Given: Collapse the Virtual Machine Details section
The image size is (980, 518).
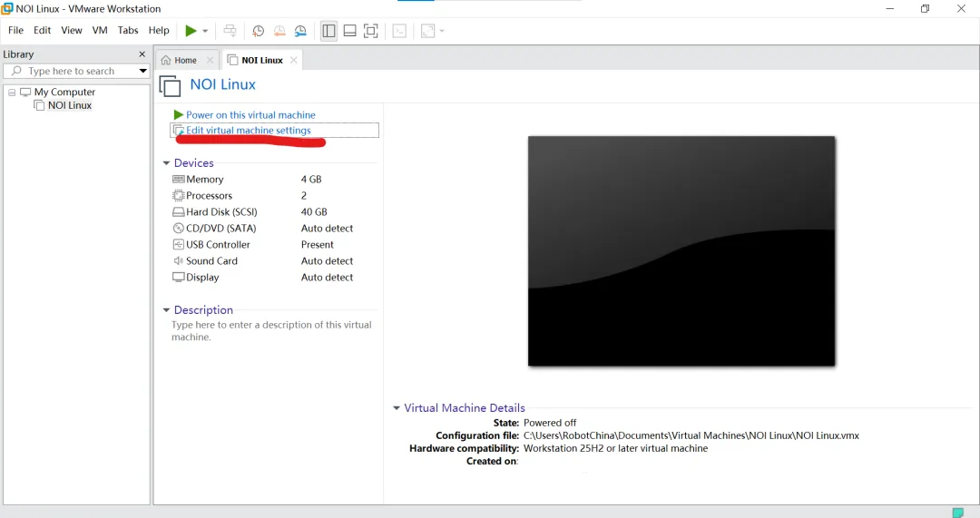Looking at the screenshot, I should (397, 408).
